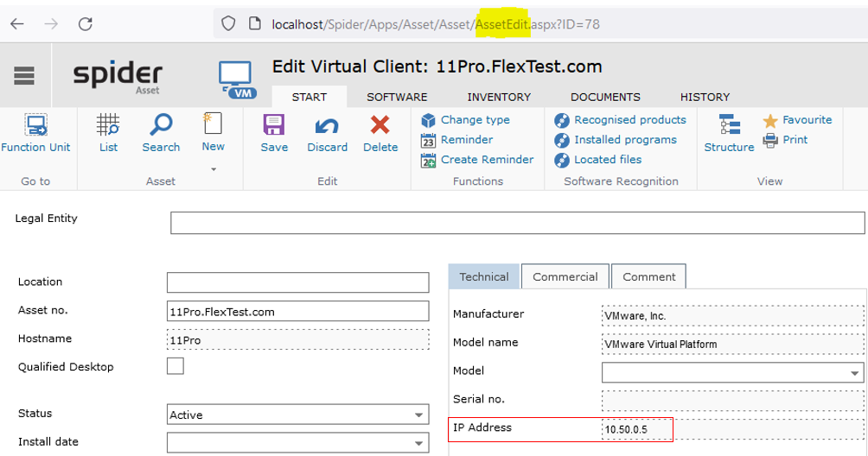Image resolution: width=868 pixels, height=456 pixels.
Task: Click the page info icon beside the URL
Action: click(255, 24)
